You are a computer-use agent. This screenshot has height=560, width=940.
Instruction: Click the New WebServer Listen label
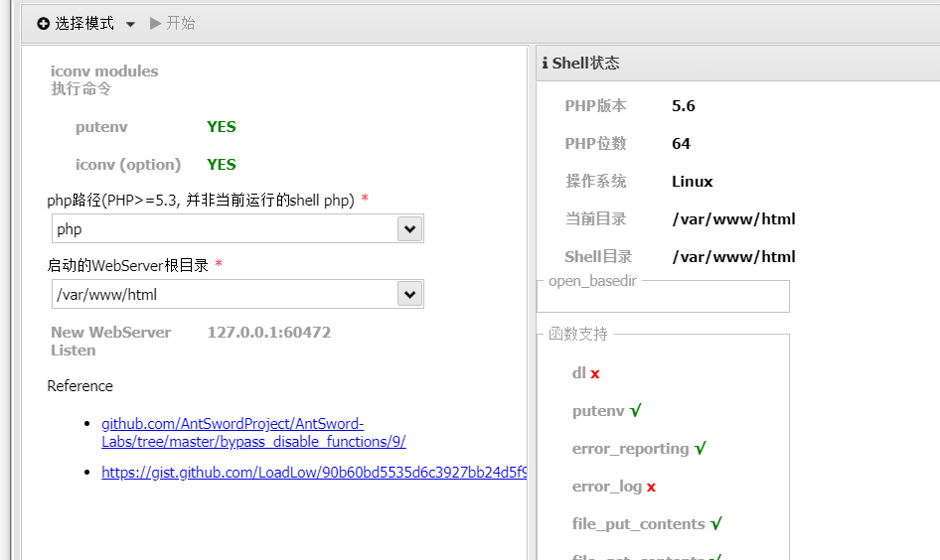point(111,341)
